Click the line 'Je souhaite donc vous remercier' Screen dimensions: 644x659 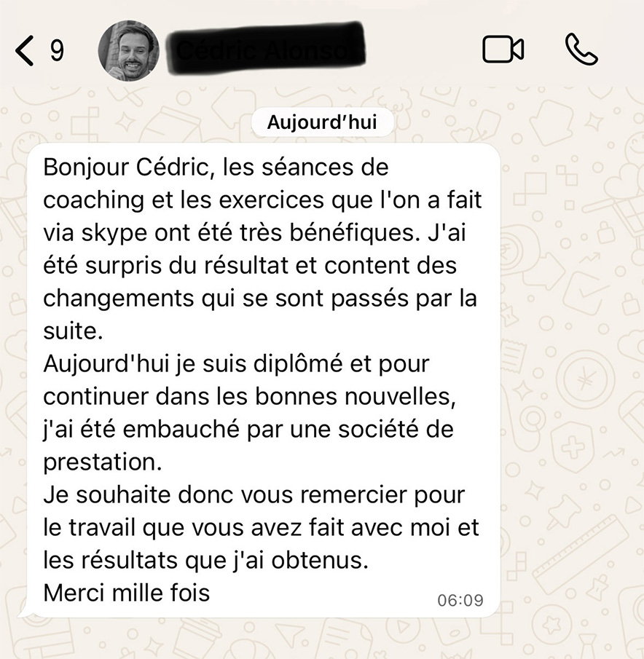pyautogui.click(x=254, y=494)
